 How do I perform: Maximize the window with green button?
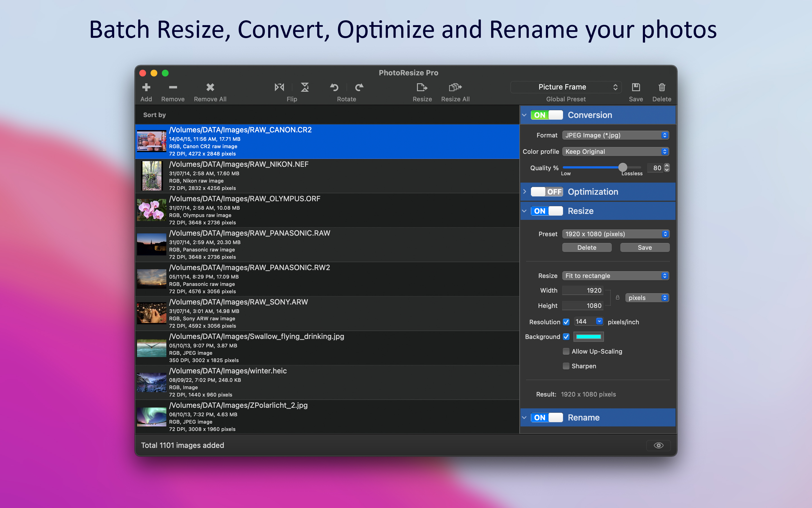[x=165, y=73]
